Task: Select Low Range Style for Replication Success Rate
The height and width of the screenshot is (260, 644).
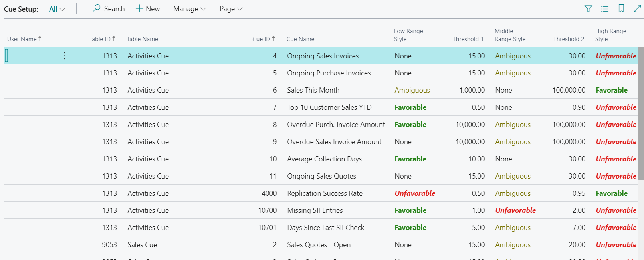Action: click(x=414, y=193)
